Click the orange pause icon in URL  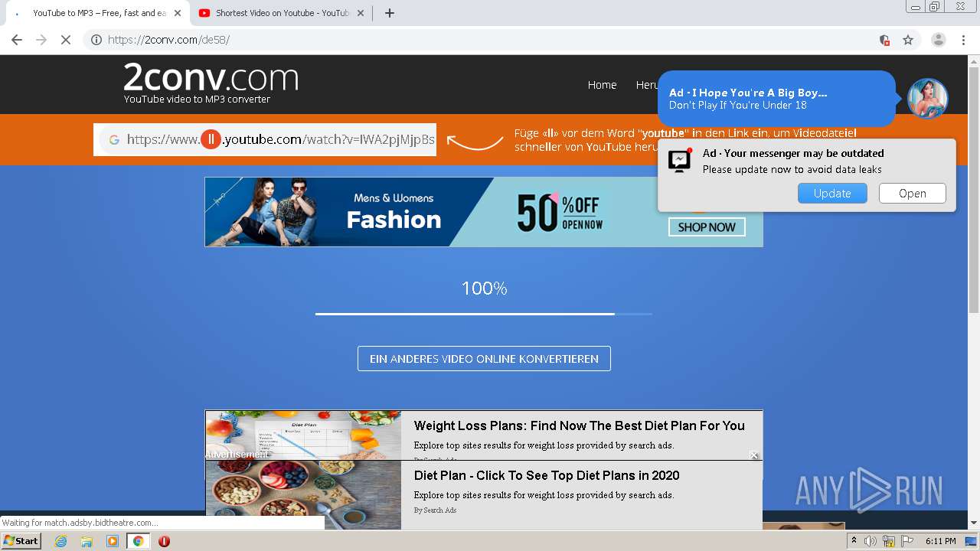coord(211,139)
